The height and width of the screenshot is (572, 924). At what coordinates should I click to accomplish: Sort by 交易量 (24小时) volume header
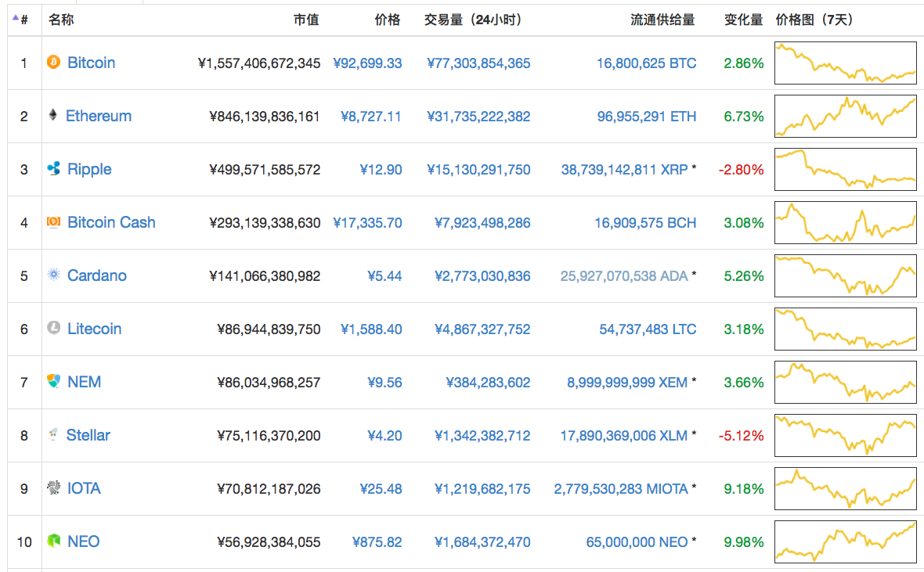click(473, 20)
